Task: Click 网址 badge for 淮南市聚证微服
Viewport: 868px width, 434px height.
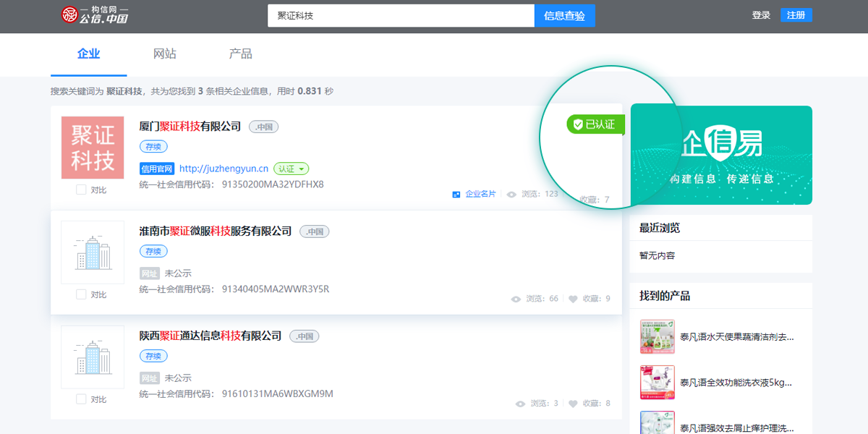Action: [x=149, y=273]
